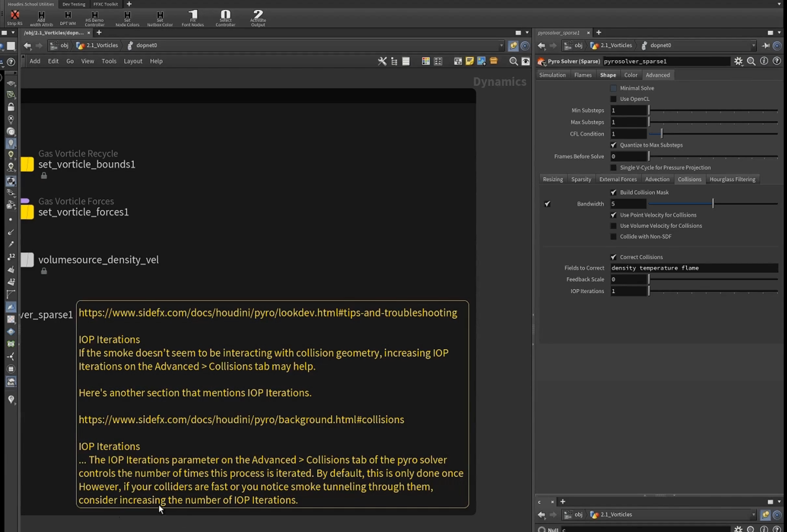The height and width of the screenshot is (532, 787).
Task: Click the network editor search magnifier icon
Action: (x=513, y=61)
